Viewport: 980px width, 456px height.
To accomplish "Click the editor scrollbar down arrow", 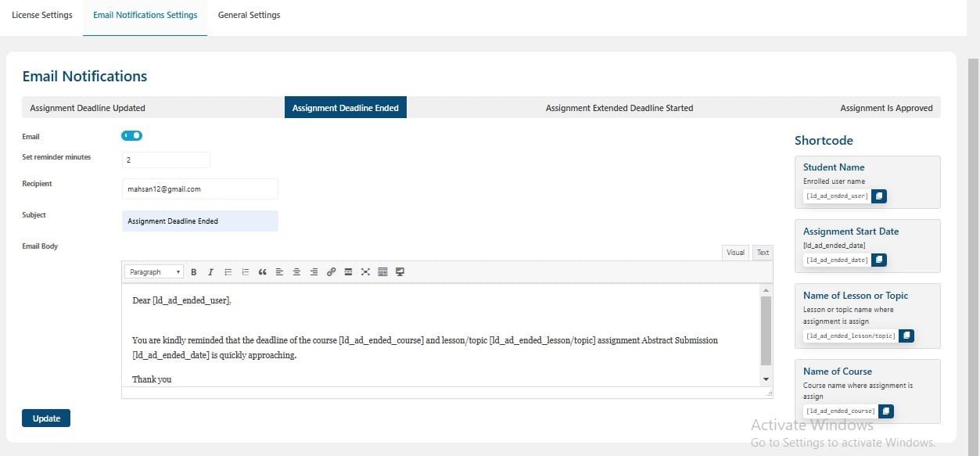I will (x=766, y=379).
